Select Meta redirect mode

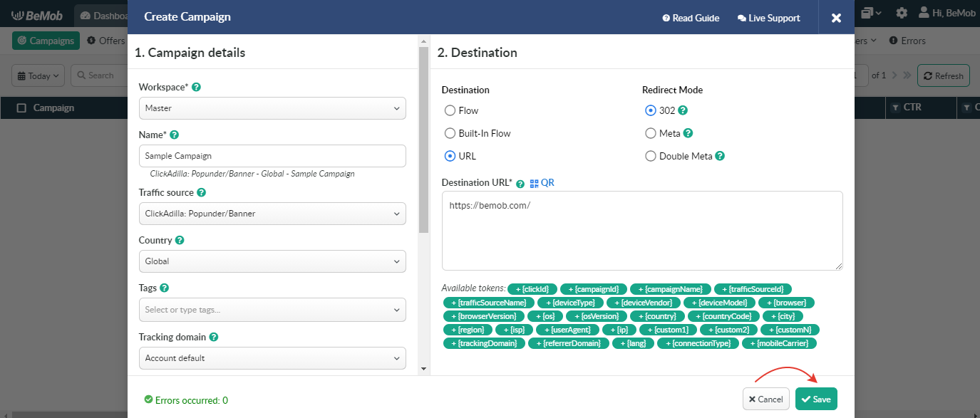pos(651,133)
